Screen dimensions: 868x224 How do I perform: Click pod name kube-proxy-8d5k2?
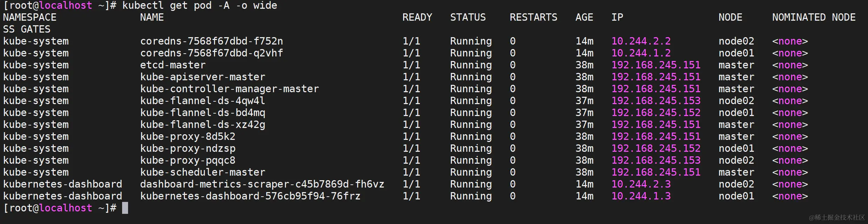[188, 136]
